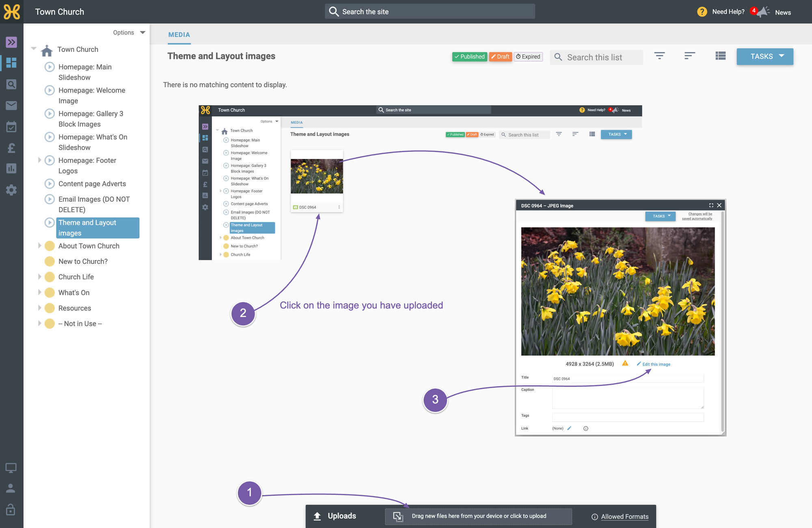Open the dashboard icon in left sidebar
Screen dimensions: 812x528
11,62
